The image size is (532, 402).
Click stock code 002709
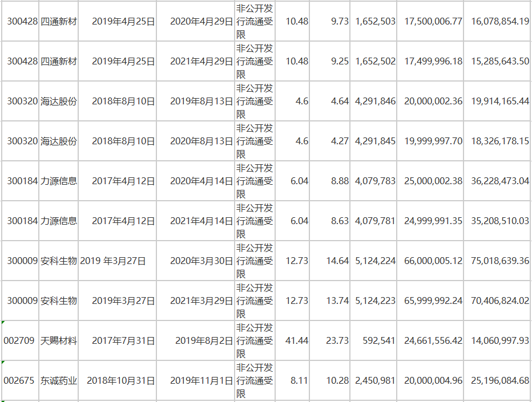pos(20,340)
